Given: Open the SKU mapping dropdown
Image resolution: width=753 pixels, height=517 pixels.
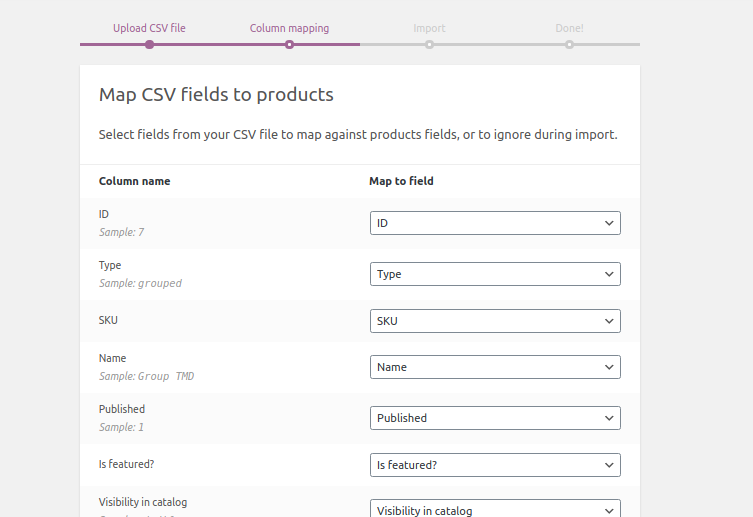Looking at the screenshot, I should pyautogui.click(x=495, y=321).
